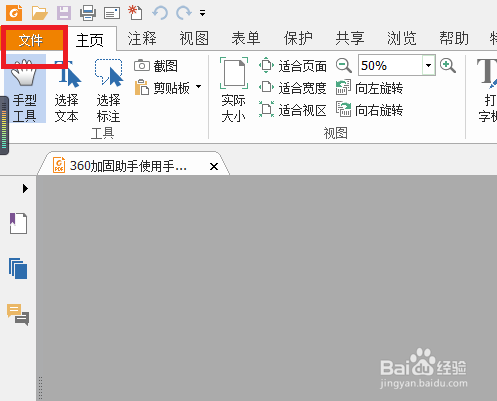This screenshot has height=401, width=497.
Task: Switch to the 注释 tab
Action: (142, 38)
